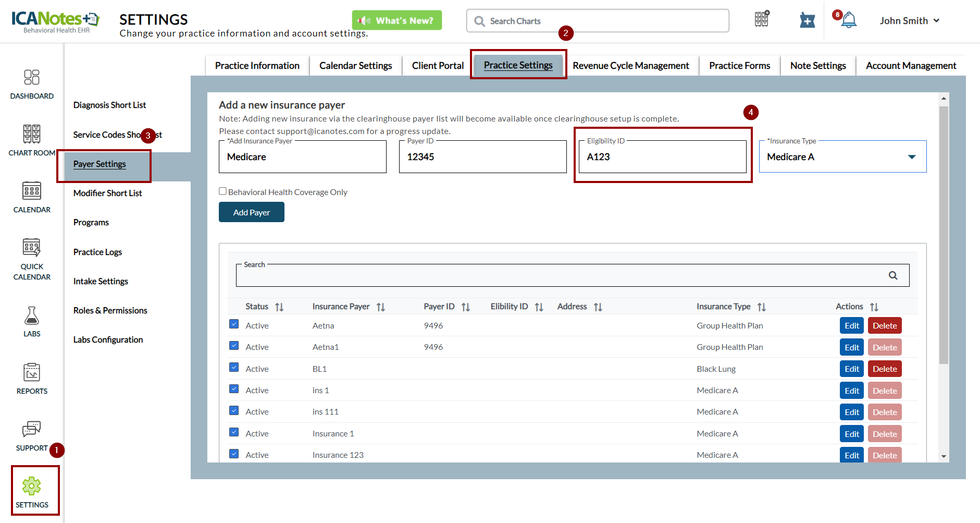
Task: Open the Dashboard sidebar icon
Action: point(32,78)
